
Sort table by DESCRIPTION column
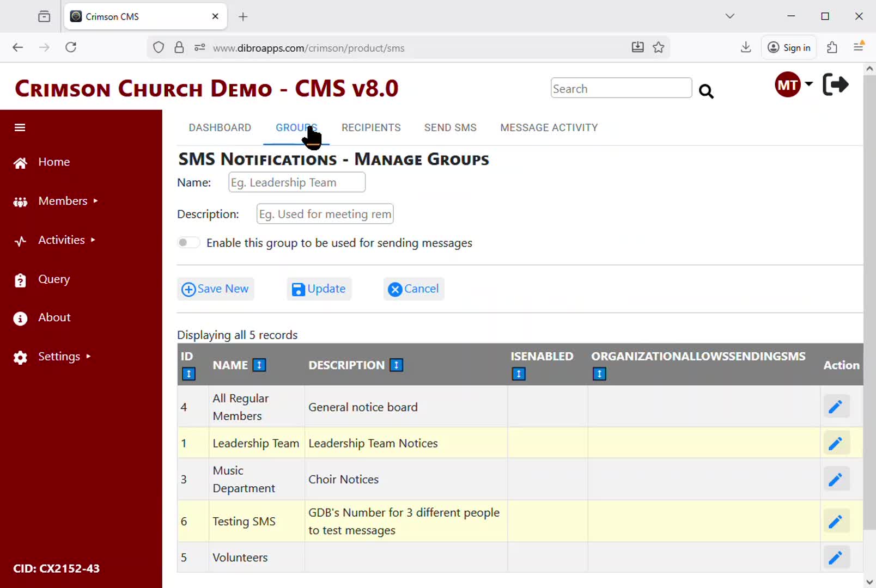397,365
